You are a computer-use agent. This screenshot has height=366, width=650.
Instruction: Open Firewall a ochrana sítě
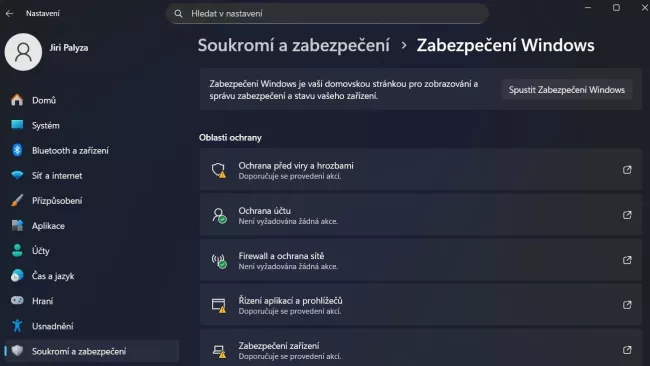point(421,260)
